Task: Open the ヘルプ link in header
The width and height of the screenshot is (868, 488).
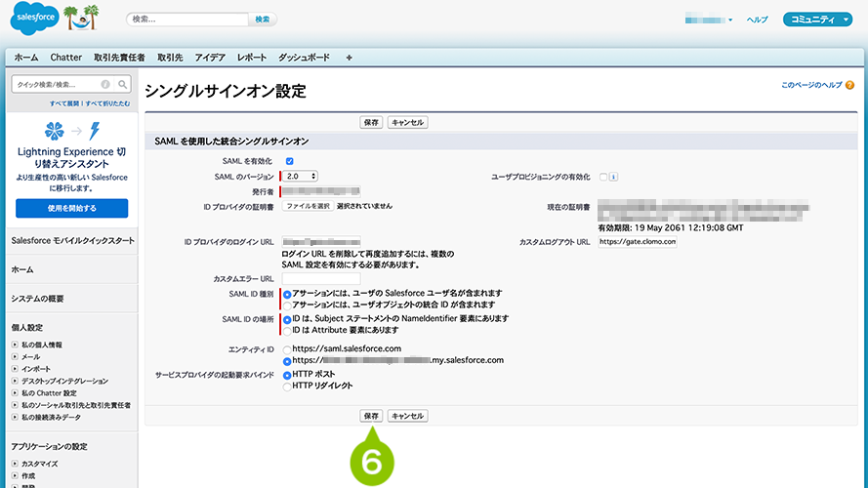Action: point(757,20)
